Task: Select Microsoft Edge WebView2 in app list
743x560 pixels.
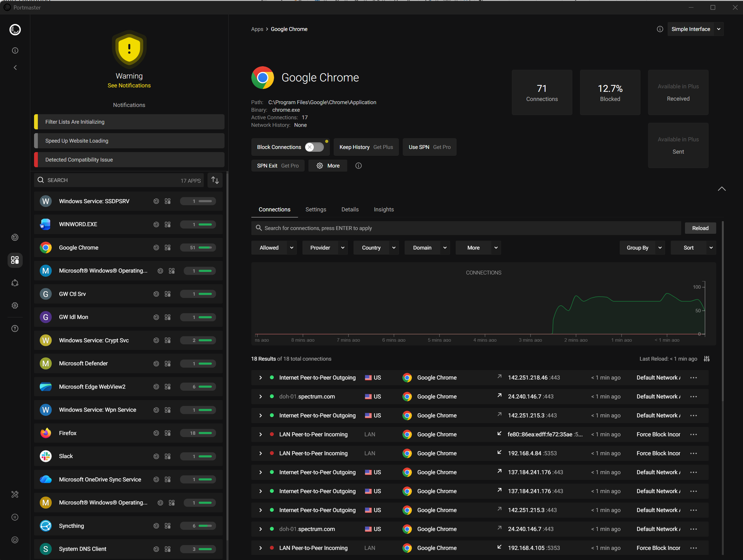Action: pyautogui.click(x=128, y=387)
